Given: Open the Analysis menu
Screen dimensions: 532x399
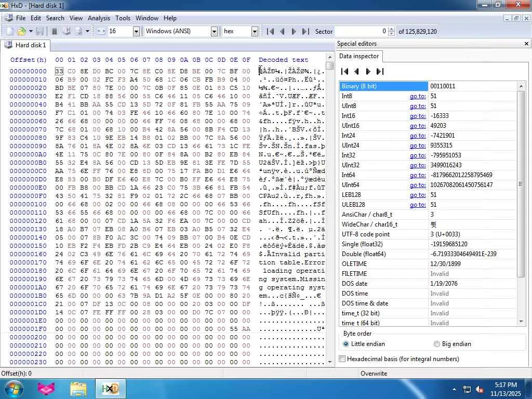Looking at the screenshot, I should point(99,18).
